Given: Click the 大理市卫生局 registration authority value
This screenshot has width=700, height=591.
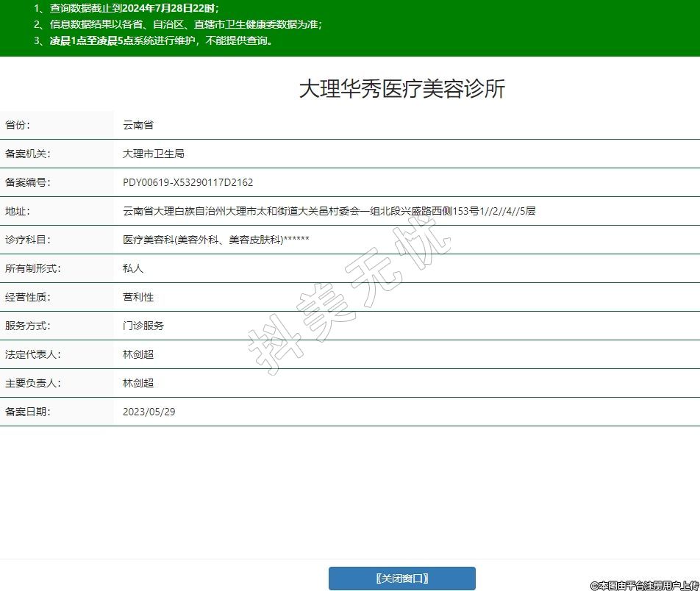Looking at the screenshot, I should click(153, 154).
